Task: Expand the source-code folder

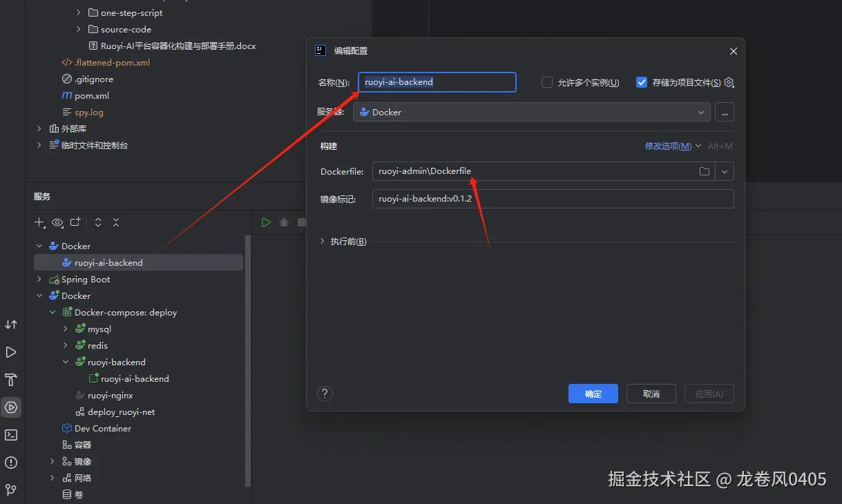Action: coord(79,29)
